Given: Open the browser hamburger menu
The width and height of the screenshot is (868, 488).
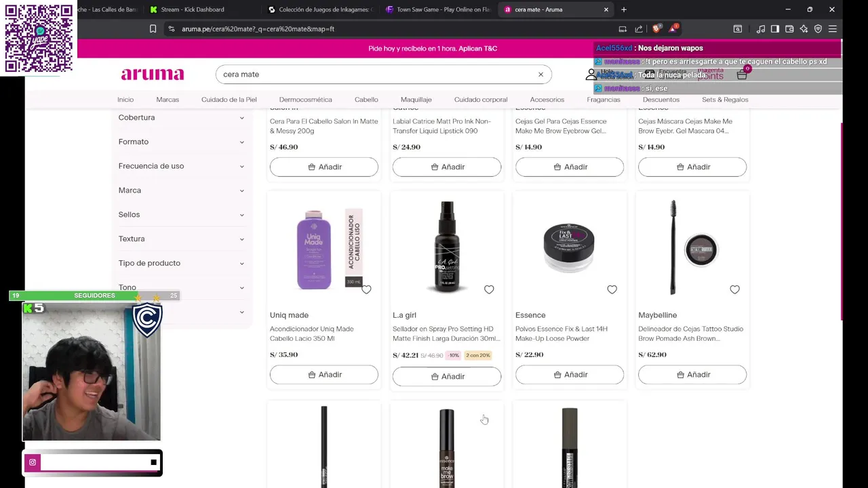Looking at the screenshot, I should pos(832,29).
